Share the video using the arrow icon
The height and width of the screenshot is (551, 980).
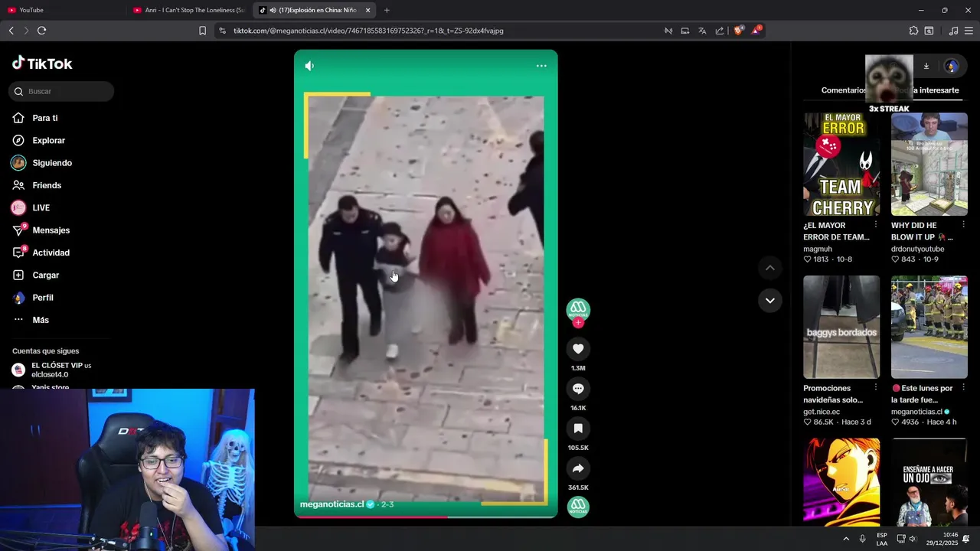pyautogui.click(x=578, y=468)
